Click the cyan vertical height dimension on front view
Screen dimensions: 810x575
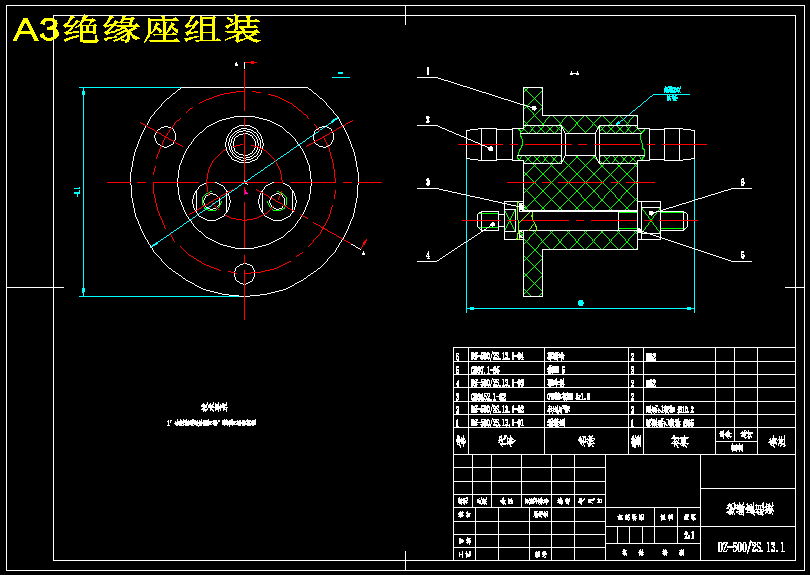(82, 192)
